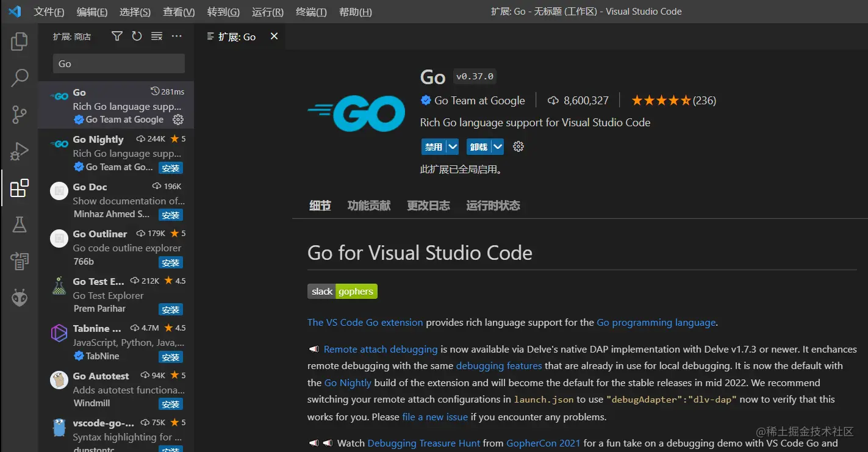Viewport: 868px width, 452px height.
Task: Click the Go Test Explorer flask icon
Action: tap(59, 285)
